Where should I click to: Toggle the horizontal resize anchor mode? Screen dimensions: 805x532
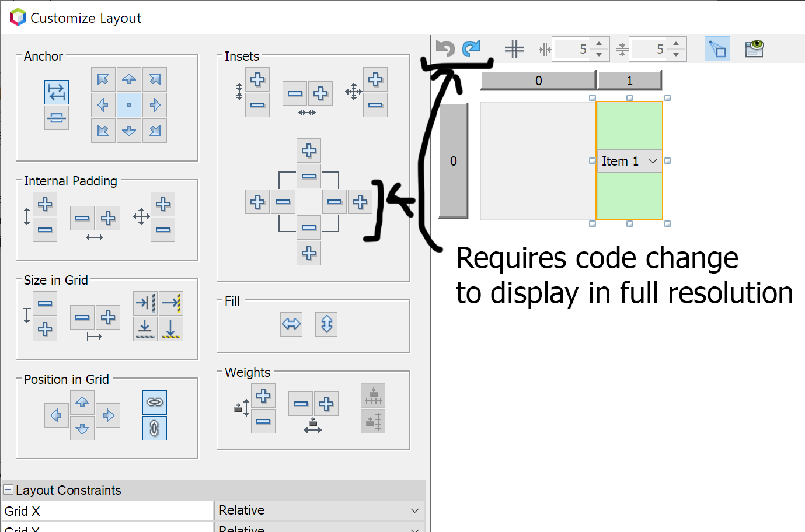(x=57, y=92)
